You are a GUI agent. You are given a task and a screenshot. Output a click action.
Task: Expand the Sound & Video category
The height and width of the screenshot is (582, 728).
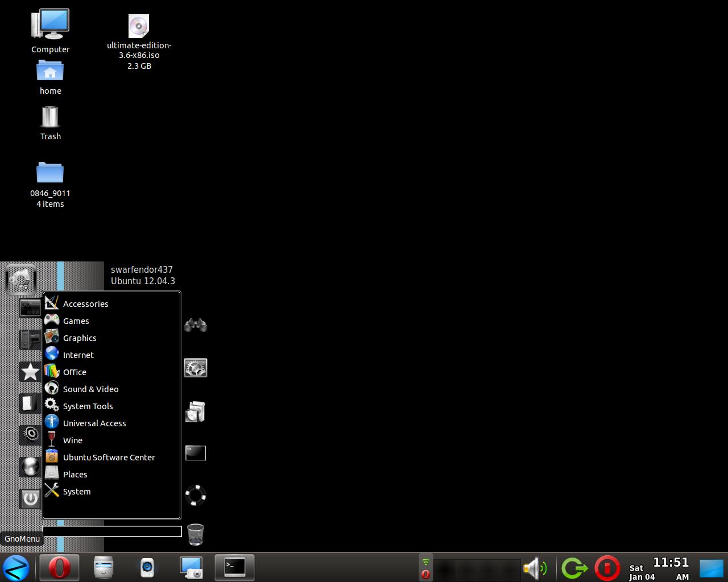pos(90,389)
